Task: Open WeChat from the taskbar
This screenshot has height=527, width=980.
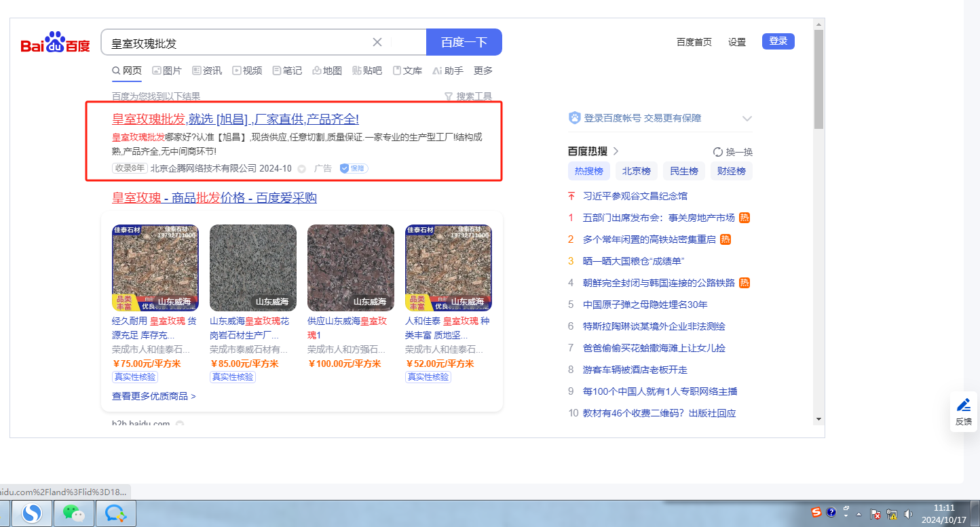Action: (73, 513)
